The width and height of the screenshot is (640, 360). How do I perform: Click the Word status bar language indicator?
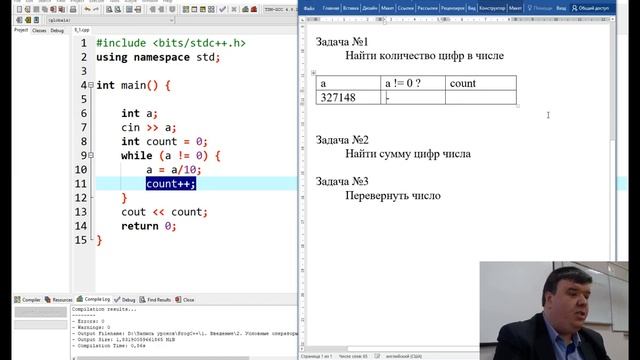coord(404,356)
